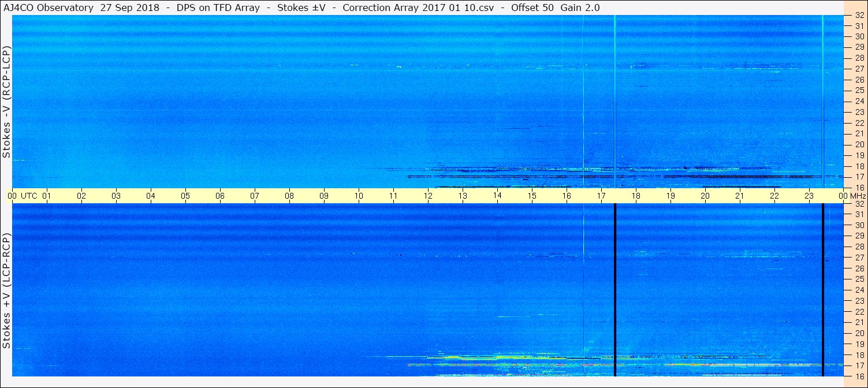Click the AJ4CO Observatory title text

[49, 8]
